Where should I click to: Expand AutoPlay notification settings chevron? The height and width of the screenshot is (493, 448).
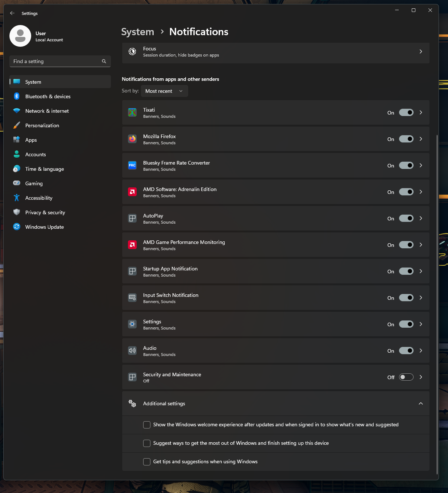pos(420,218)
